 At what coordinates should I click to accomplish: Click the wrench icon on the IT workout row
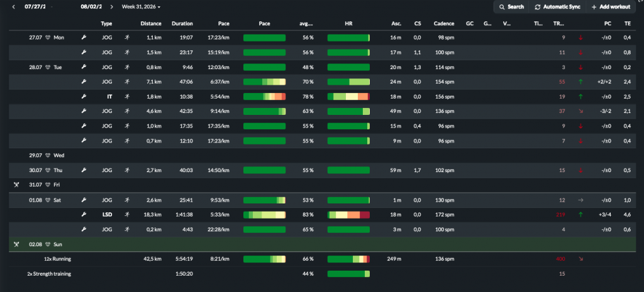(x=84, y=97)
